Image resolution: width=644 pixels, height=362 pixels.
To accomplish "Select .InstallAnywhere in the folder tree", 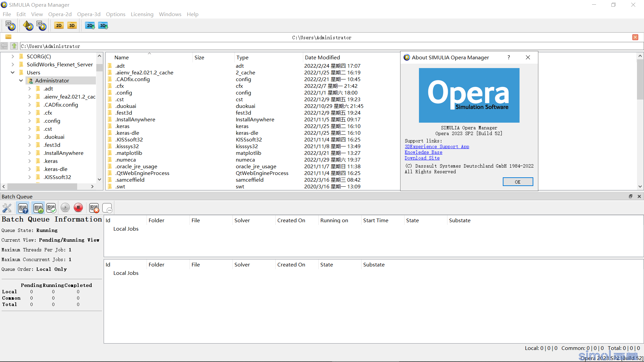I will point(63,153).
